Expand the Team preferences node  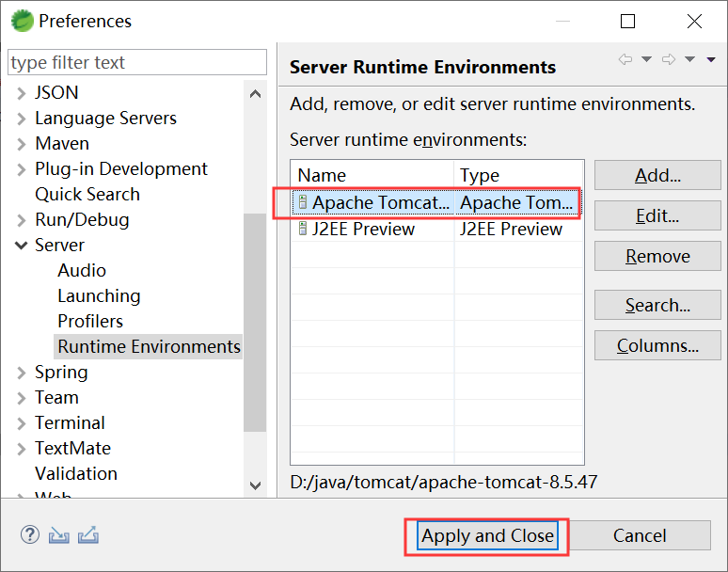click(22, 398)
